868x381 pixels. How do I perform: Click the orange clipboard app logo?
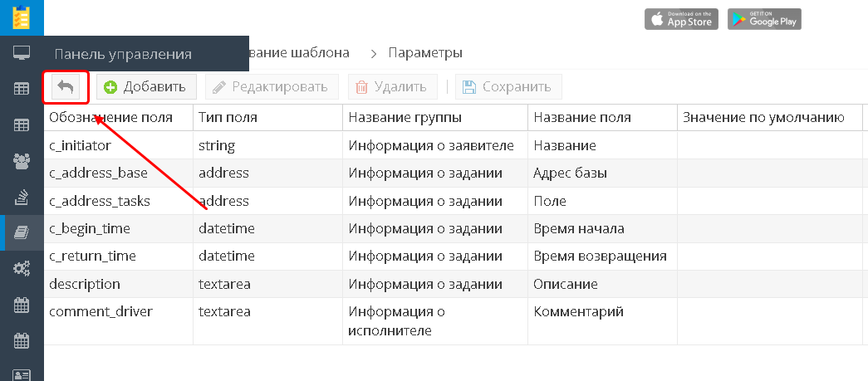click(x=22, y=17)
